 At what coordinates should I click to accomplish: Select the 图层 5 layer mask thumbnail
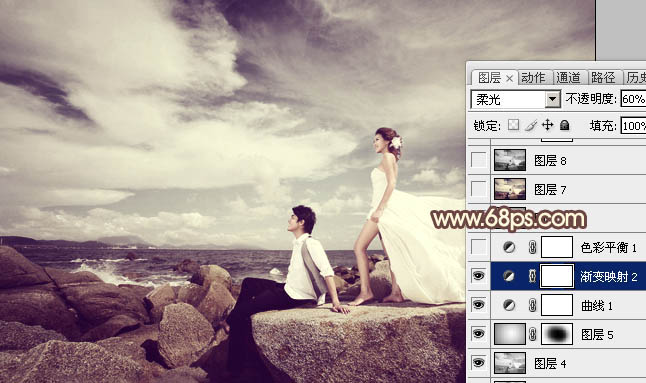tap(557, 334)
